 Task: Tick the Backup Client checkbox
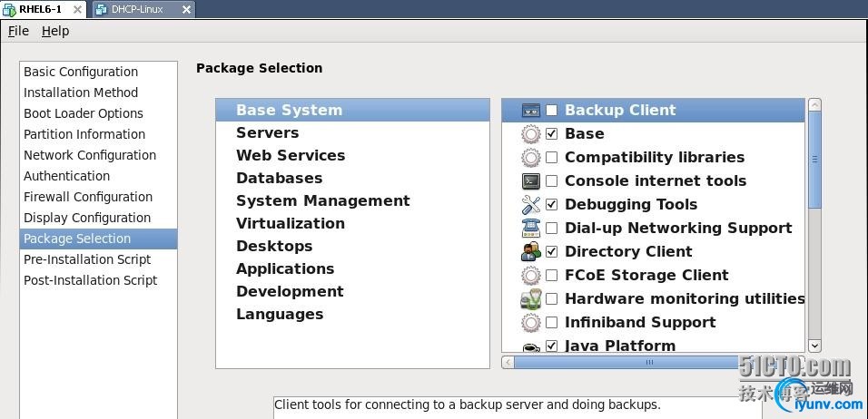click(551, 111)
